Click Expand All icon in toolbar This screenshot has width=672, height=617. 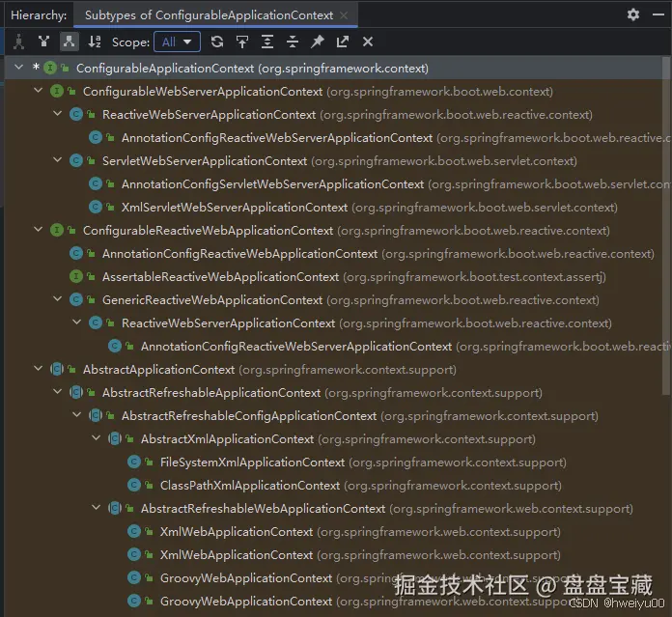267,42
